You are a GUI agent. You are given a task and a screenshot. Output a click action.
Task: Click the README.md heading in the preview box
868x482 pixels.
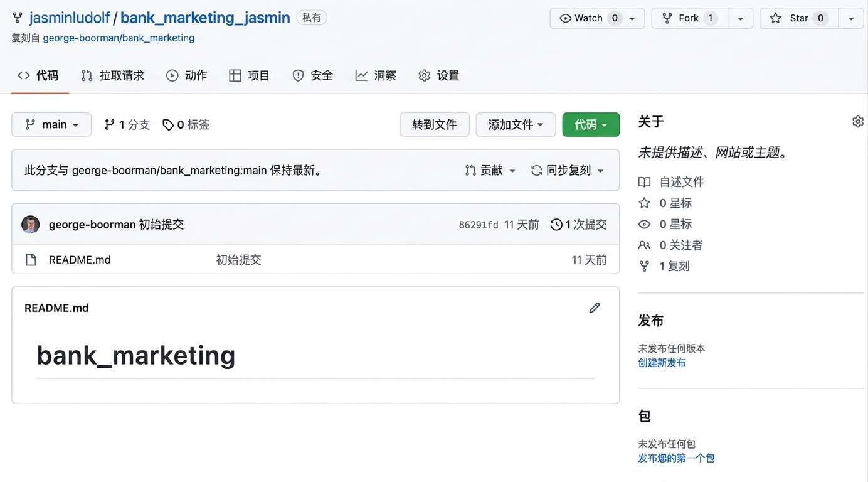(x=56, y=308)
